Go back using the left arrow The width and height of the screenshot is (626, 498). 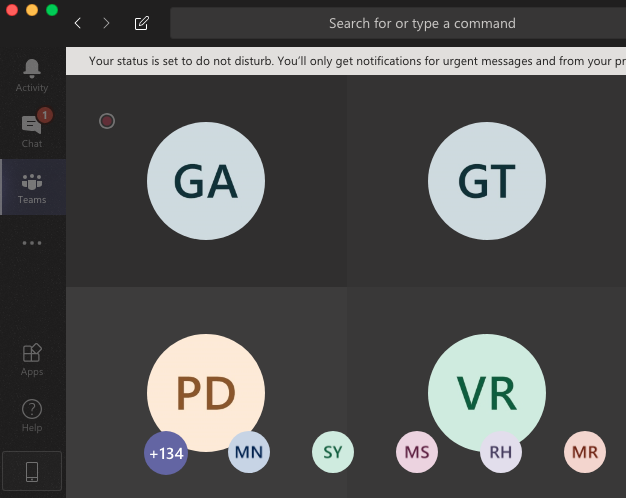78,23
